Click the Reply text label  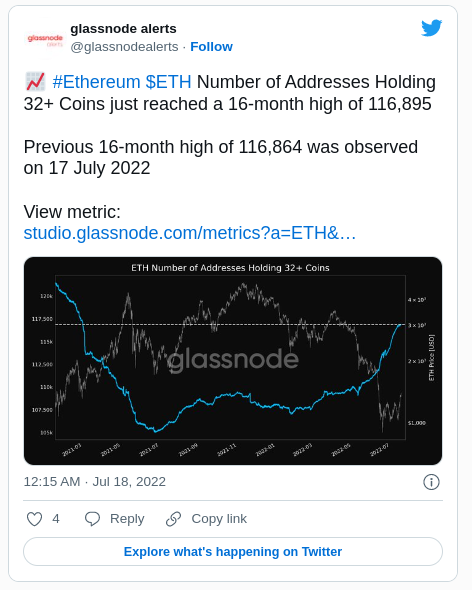tap(127, 519)
